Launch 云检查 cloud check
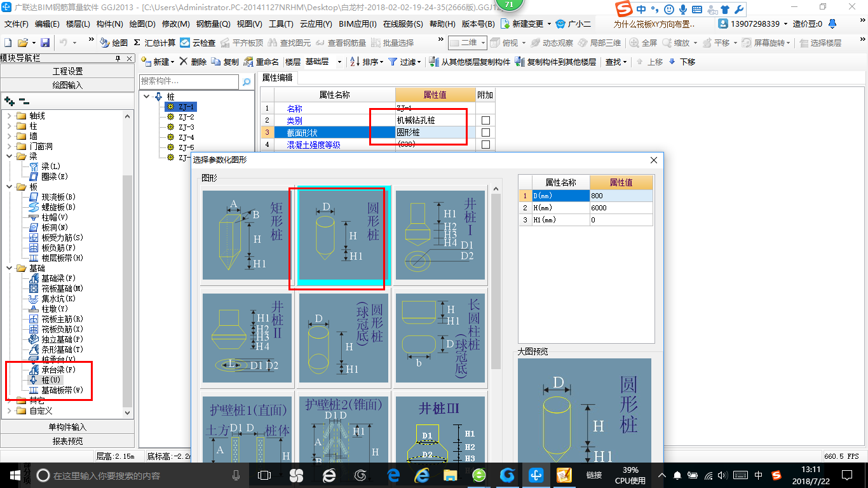 tap(198, 43)
